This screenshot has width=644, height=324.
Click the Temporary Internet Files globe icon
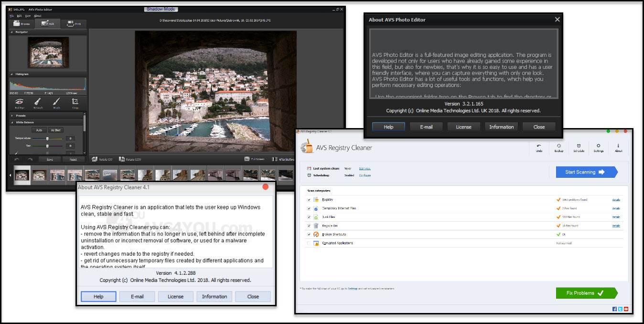pyautogui.click(x=316, y=208)
